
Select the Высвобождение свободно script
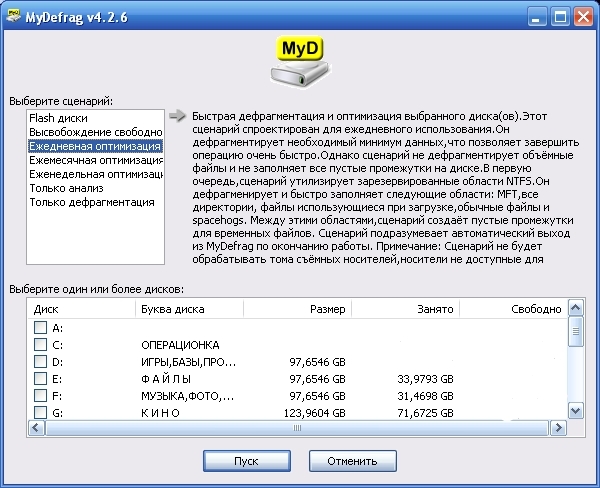(96, 132)
